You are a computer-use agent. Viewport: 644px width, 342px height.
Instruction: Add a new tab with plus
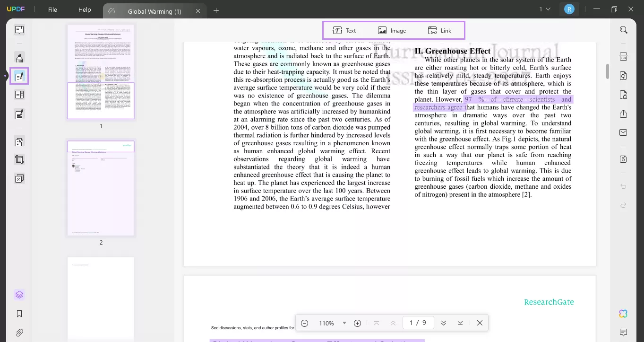(216, 11)
